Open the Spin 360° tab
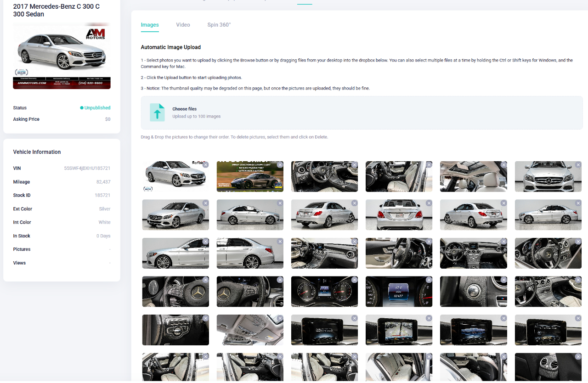 219,25
